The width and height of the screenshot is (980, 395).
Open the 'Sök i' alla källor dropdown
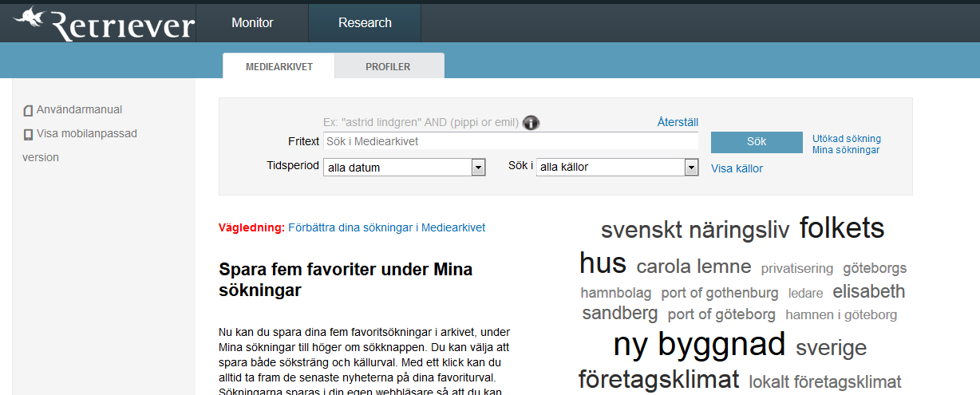point(618,168)
